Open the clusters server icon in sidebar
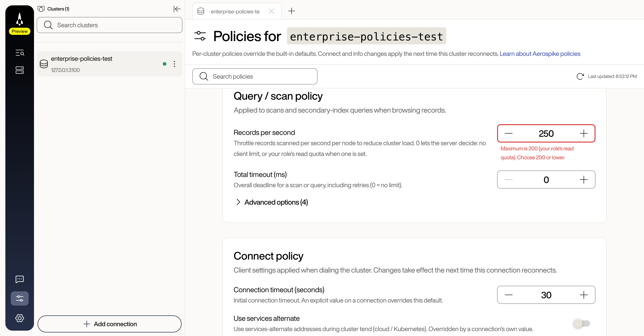644x336 pixels. point(19,70)
